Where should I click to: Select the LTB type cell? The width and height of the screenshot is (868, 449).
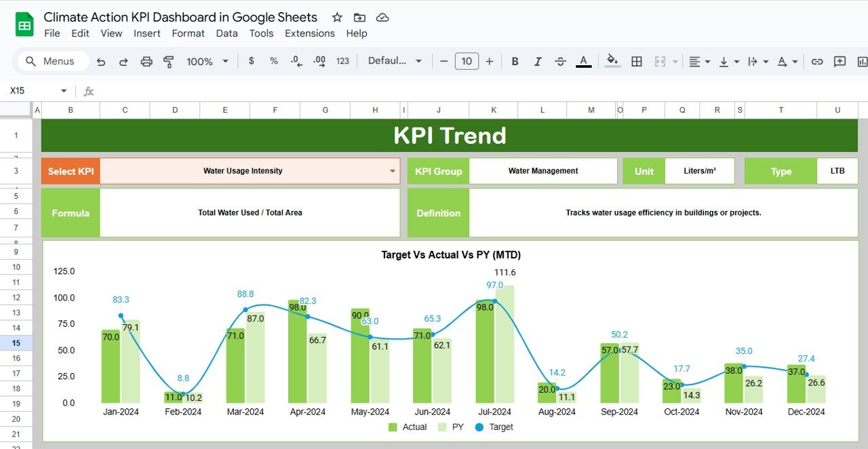(x=837, y=171)
